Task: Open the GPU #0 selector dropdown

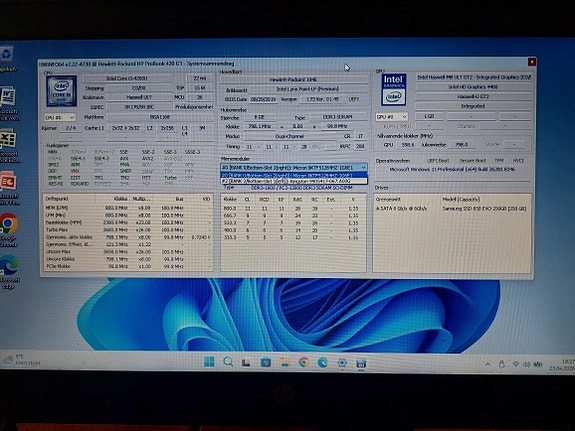Action: 392,117
